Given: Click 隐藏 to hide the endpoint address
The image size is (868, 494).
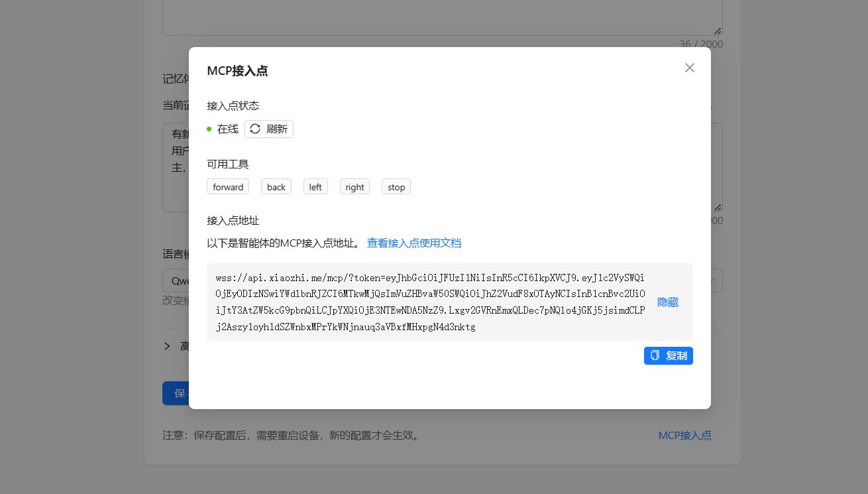Looking at the screenshot, I should 668,302.
